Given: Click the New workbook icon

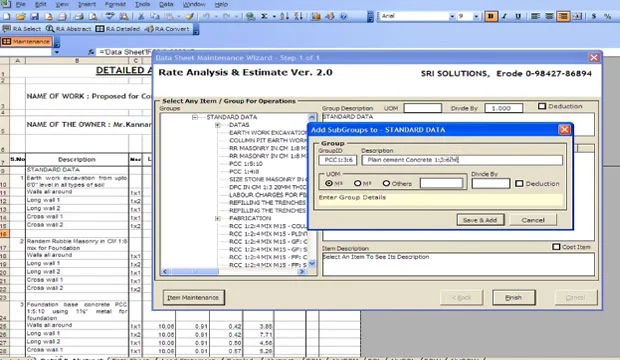Looking at the screenshot, I should (7, 16).
